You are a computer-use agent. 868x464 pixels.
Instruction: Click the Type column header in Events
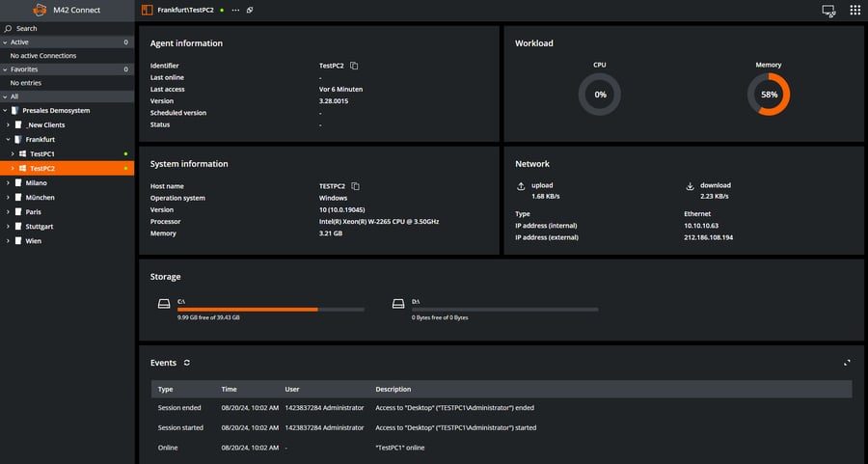tap(165, 390)
